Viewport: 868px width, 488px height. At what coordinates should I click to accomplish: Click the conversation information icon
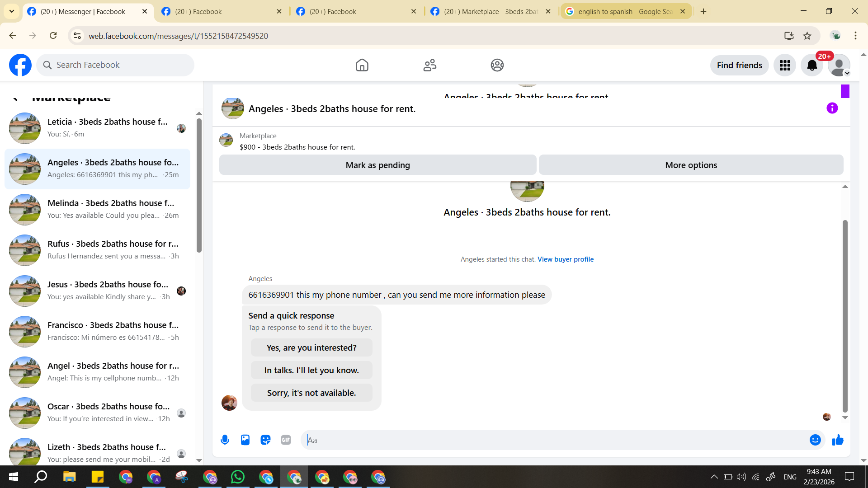(832, 108)
